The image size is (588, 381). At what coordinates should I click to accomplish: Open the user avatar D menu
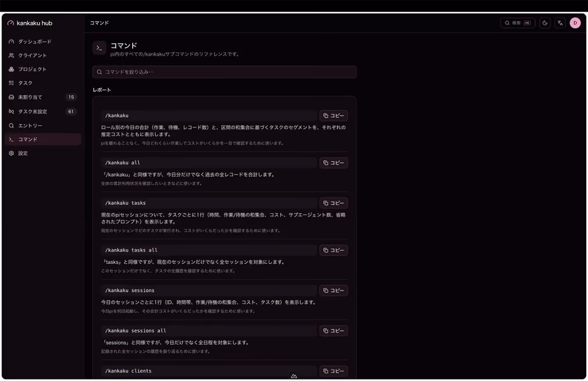click(x=575, y=23)
